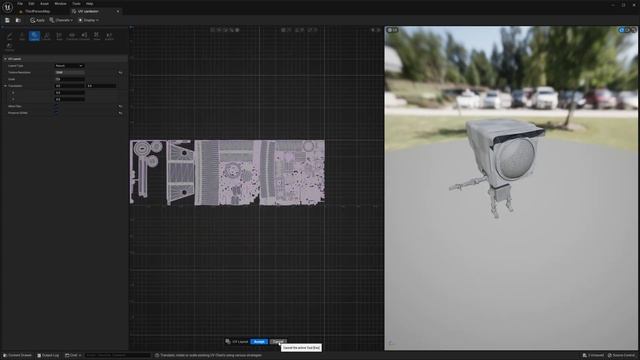640x360 pixels.
Task: Click second Translation value on header row
Action: (x=101, y=86)
